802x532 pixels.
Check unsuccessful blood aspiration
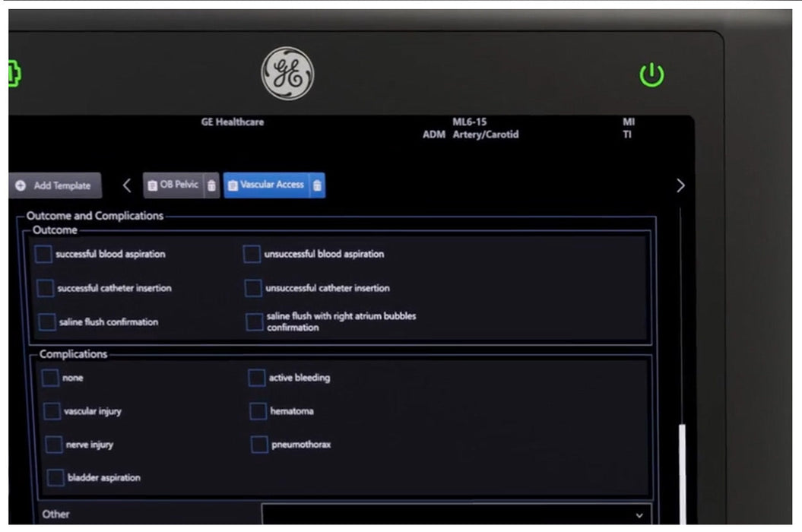coord(252,254)
